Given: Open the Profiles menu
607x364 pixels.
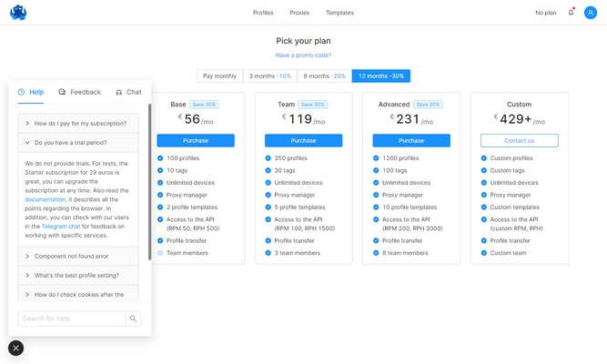Looking at the screenshot, I should pos(263,13).
